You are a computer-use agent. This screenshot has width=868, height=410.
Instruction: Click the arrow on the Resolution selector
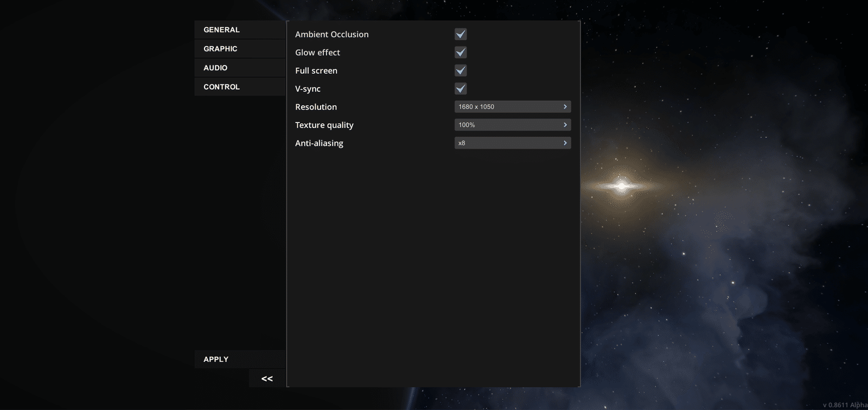click(x=565, y=107)
